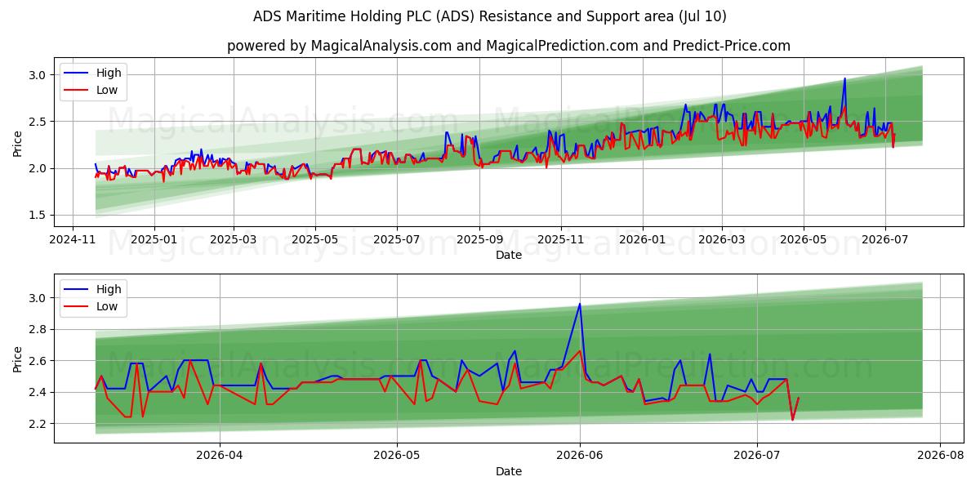
Task: Click the 'Price' axis label of the upper chart
Action: click(18, 143)
